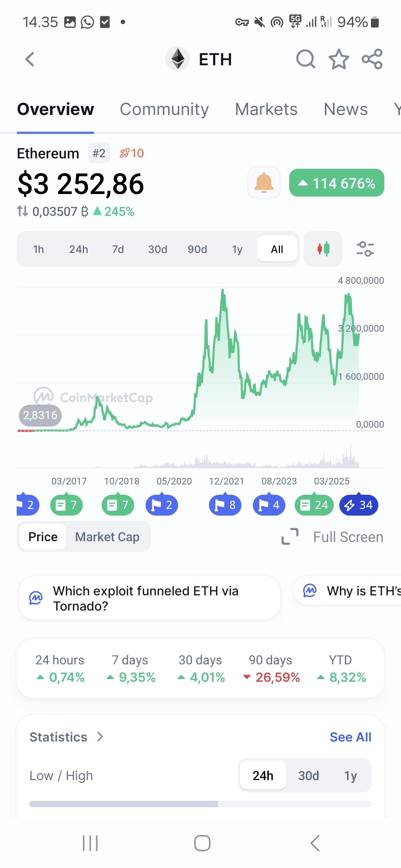The height and width of the screenshot is (868, 401).
Task: Set a price alert with bell icon
Action: point(264,183)
